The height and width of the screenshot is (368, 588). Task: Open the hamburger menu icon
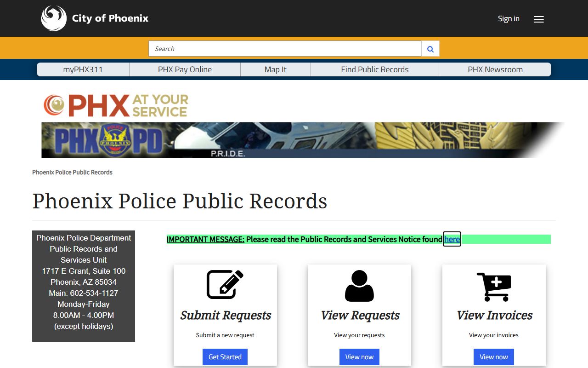click(x=539, y=19)
